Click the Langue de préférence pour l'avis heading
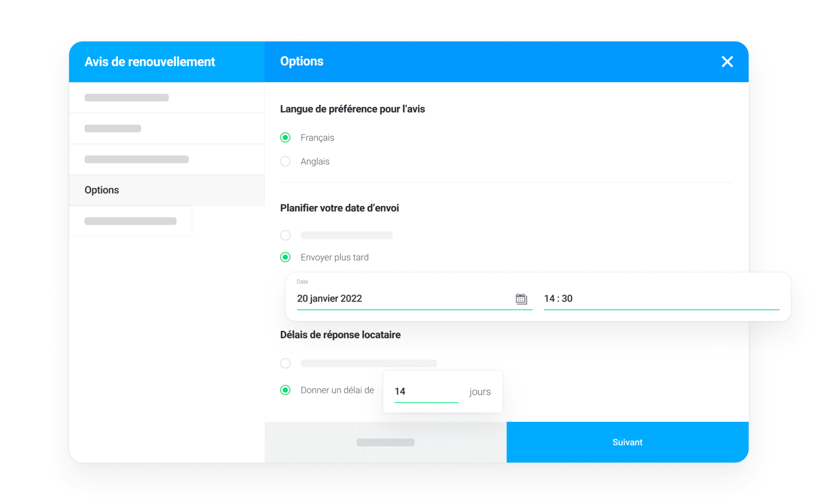 click(352, 109)
